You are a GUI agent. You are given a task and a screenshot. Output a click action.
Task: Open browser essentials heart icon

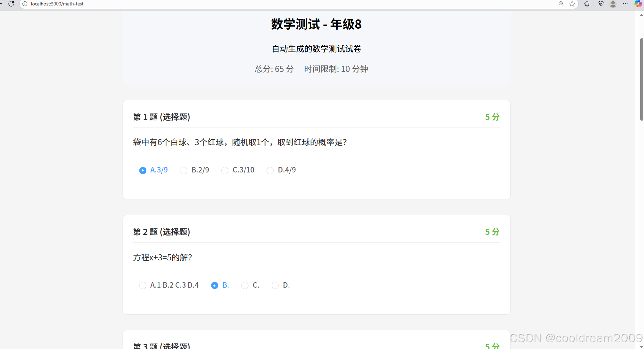point(601,4)
